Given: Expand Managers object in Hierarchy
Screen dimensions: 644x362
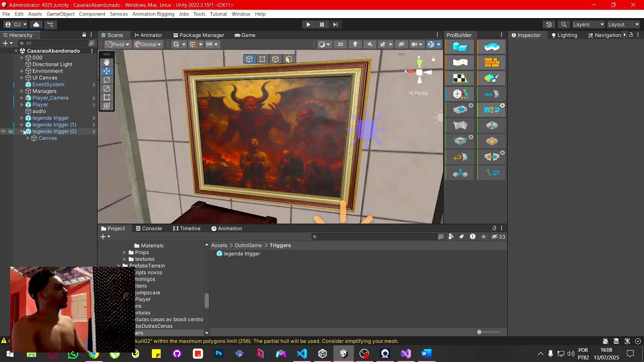Looking at the screenshot, I should point(22,91).
